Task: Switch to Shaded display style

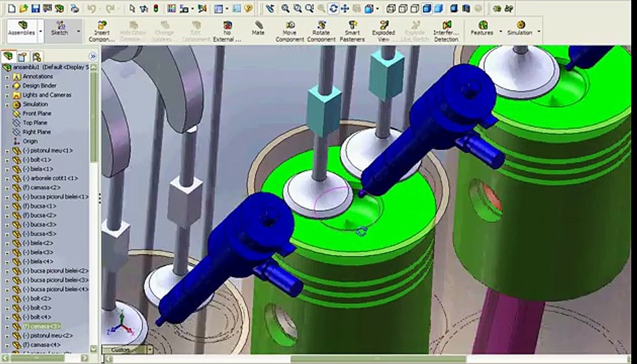Action: click(x=438, y=9)
